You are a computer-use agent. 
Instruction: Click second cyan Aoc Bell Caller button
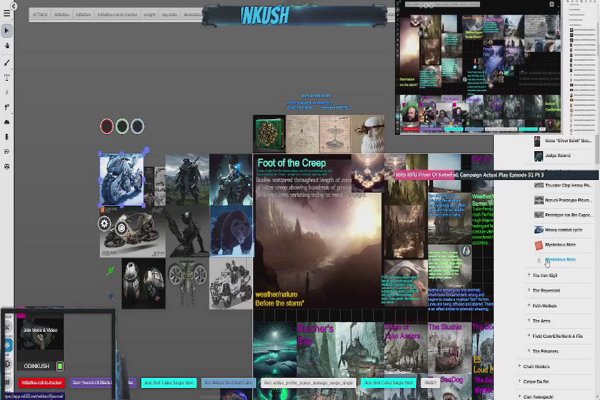tap(388, 382)
